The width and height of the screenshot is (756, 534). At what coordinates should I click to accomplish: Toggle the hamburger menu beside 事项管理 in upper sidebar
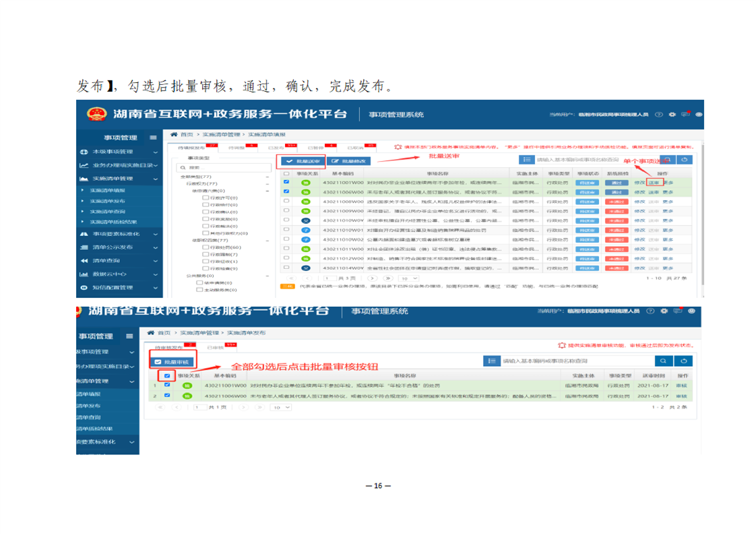coord(153,138)
